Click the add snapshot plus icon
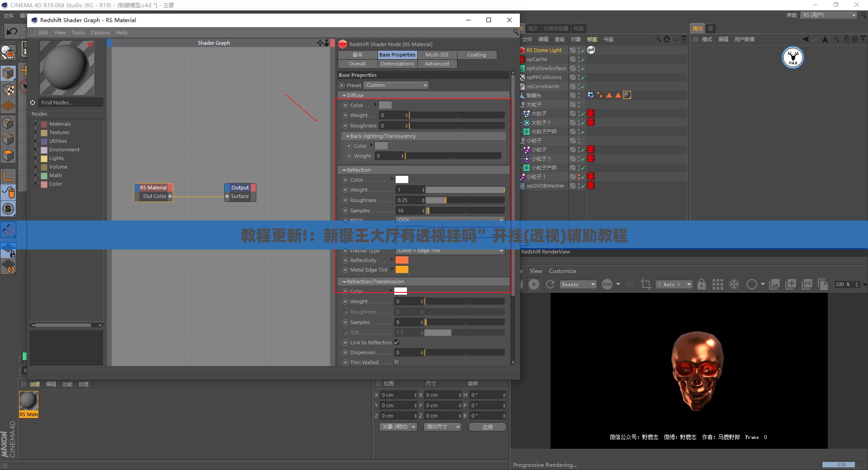This screenshot has width=868, height=470. click(x=791, y=284)
